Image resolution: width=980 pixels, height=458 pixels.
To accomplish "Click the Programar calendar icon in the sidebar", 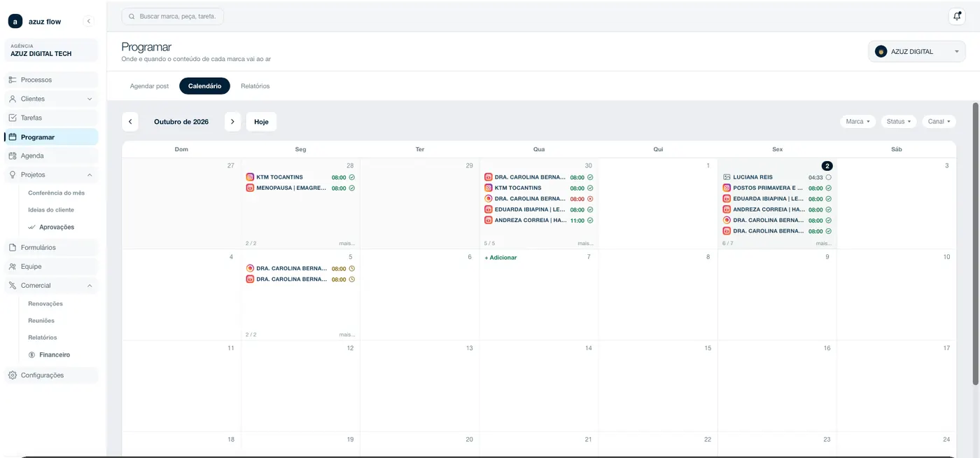I will coord(13,137).
